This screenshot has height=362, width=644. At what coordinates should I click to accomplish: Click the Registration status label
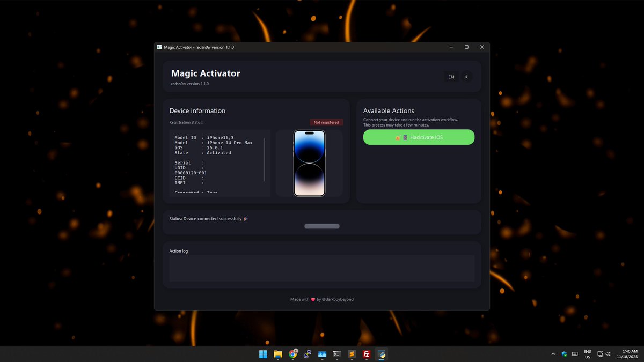[x=186, y=122]
